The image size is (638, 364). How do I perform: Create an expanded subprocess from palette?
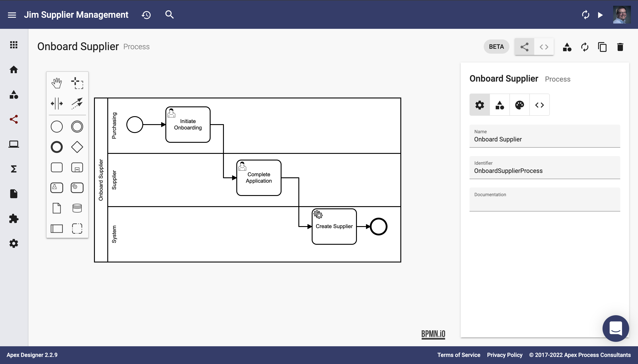pos(77,168)
